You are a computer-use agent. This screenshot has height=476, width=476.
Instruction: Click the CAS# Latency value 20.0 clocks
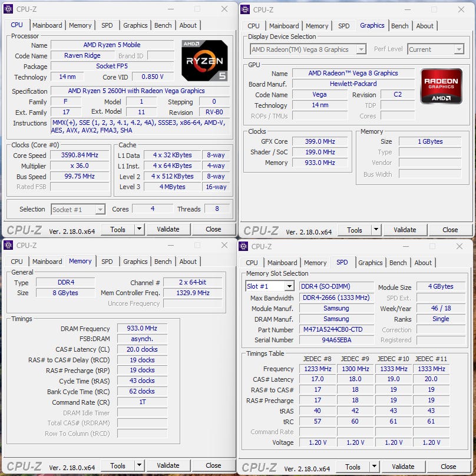click(x=142, y=349)
